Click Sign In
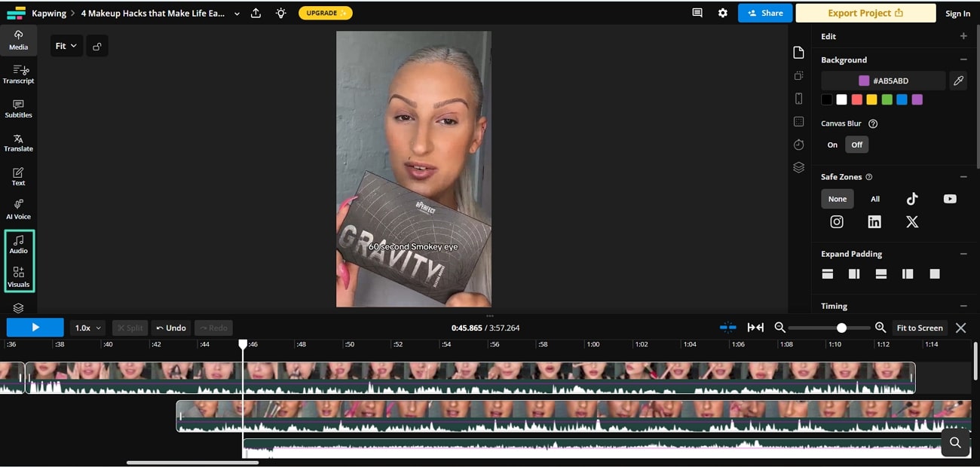This screenshot has height=467, width=980. [957, 14]
